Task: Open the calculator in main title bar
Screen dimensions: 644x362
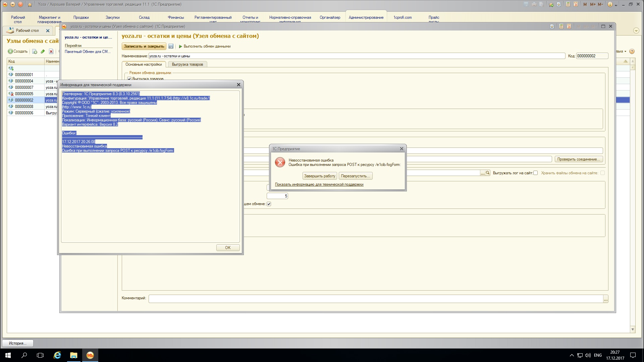Action: pos(568,4)
